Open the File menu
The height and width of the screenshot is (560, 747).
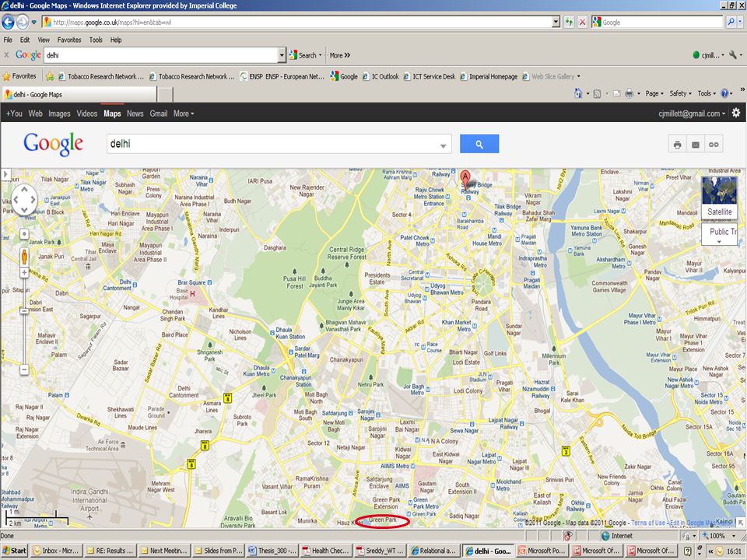coord(8,40)
